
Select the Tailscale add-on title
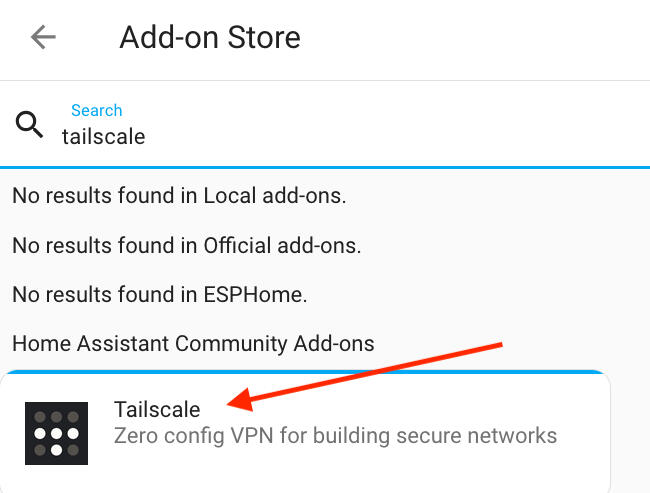click(157, 409)
